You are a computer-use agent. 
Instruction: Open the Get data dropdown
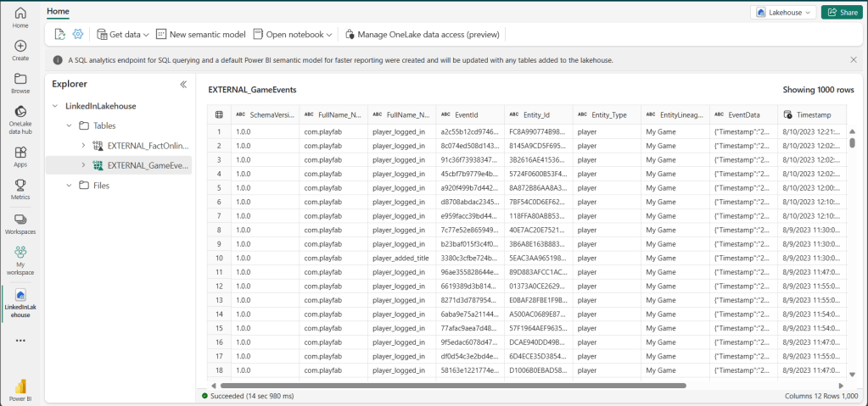tap(123, 35)
